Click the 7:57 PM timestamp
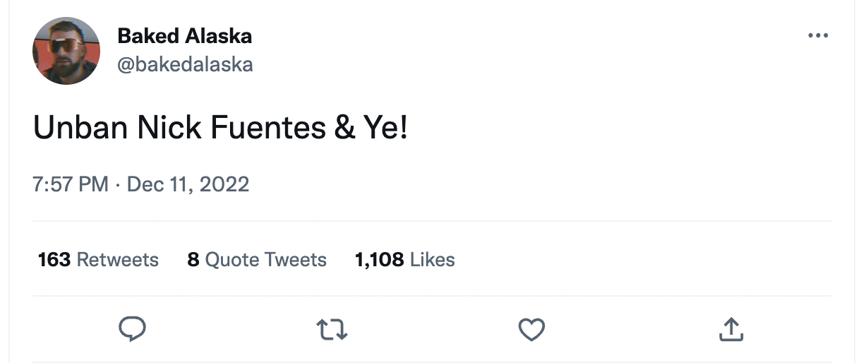The width and height of the screenshot is (868, 363). [x=71, y=184]
